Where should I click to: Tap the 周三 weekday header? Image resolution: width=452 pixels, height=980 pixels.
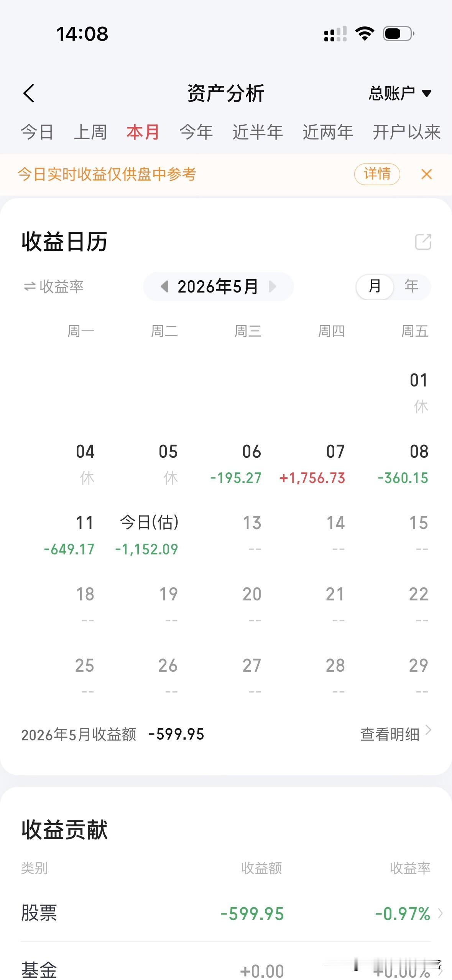(248, 331)
